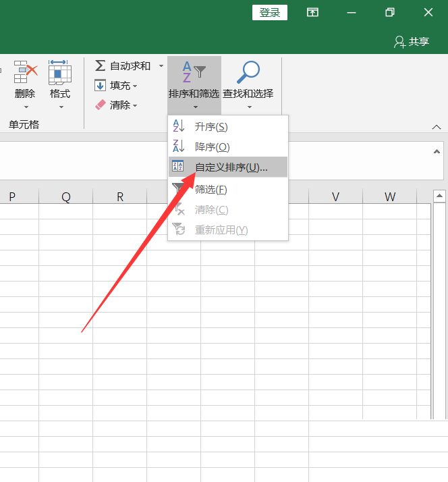Click the 共享 label
The image size is (448, 482).
pyautogui.click(x=418, y=41)
